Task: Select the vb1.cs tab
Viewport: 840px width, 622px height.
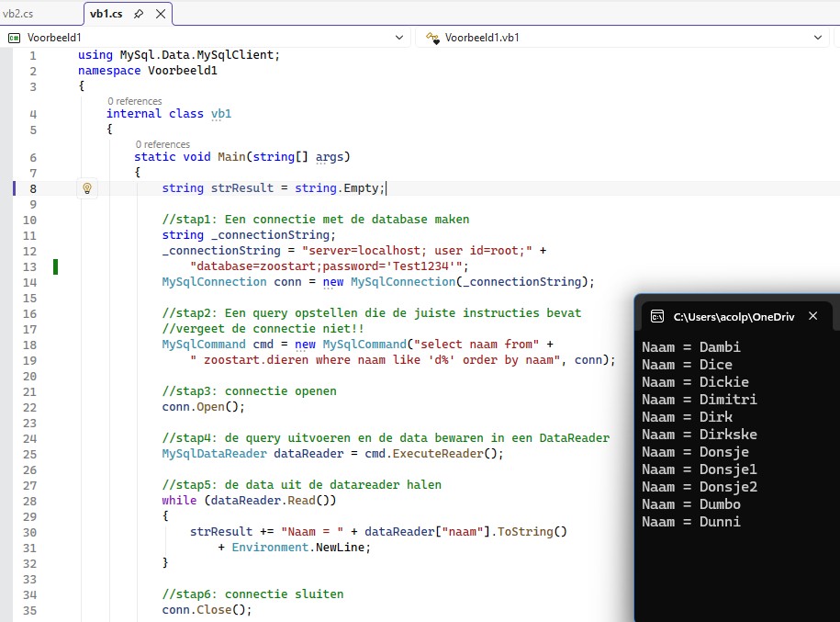Action: click(106, 14)
